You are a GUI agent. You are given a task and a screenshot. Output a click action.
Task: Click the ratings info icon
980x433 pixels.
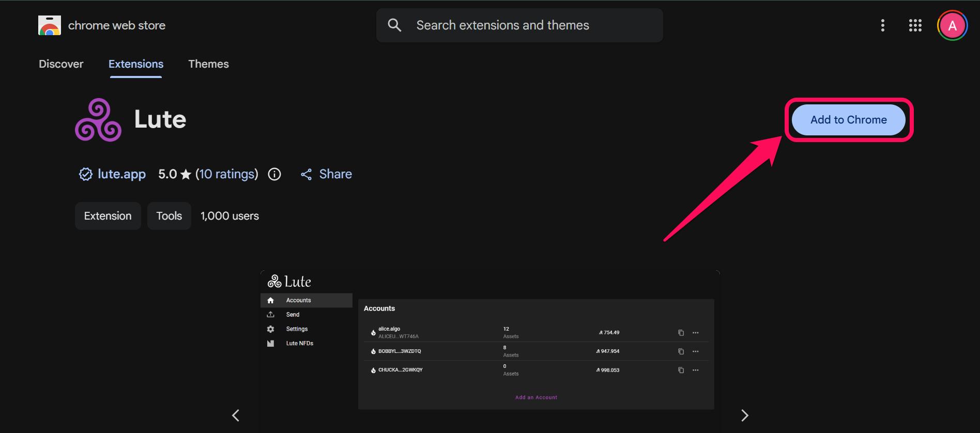274,174
